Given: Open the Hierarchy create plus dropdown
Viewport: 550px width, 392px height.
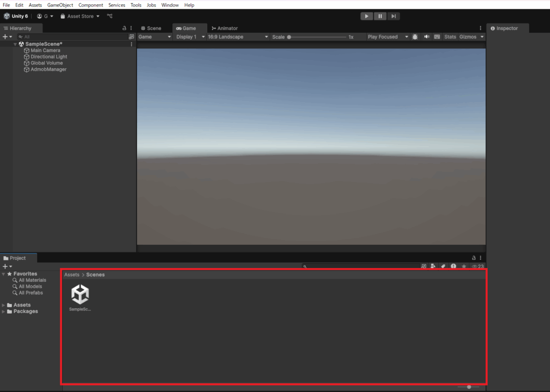Looking at the screenshot, I should (8, 37).
